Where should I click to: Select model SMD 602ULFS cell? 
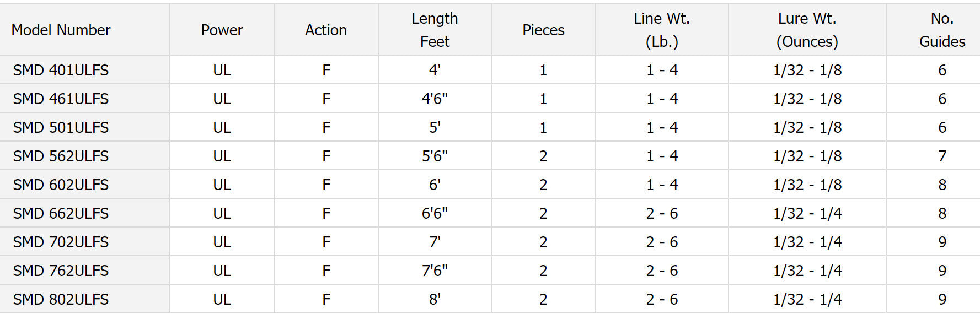pyautogui.click(x=61, y=185)
